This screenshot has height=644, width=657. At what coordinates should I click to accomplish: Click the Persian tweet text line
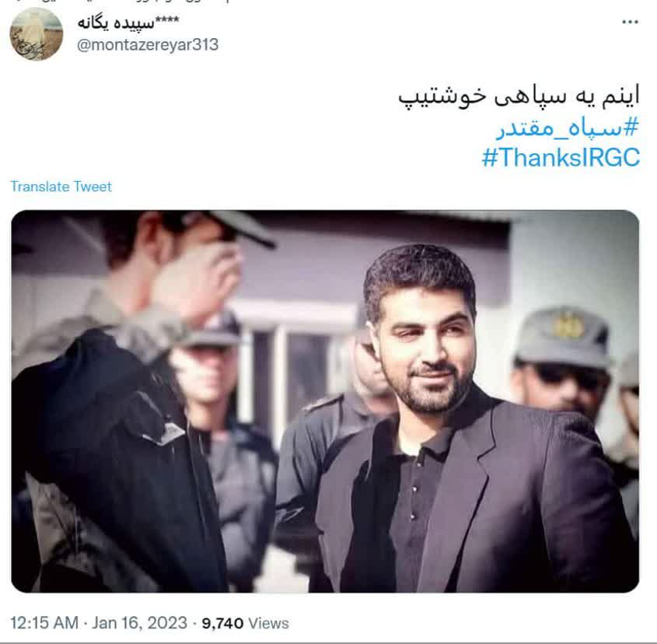519,96
